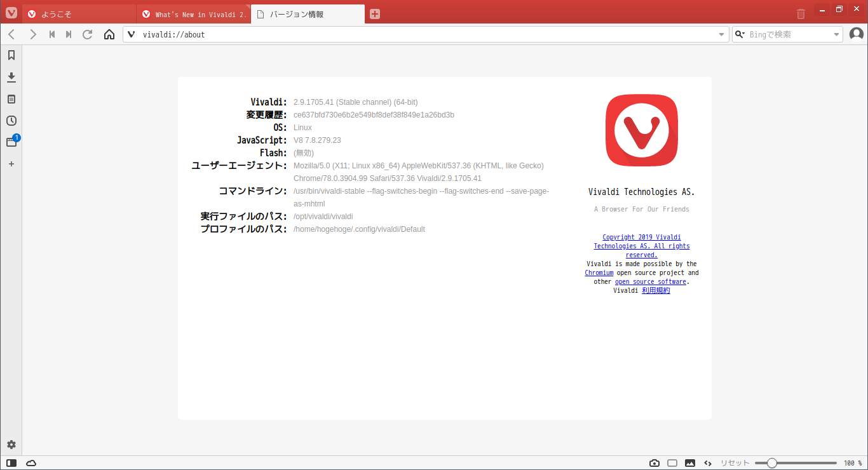The height and width of the screenshot is (470, 868).
Task: Expand the search field history dropdown
Action: click(x=836, y=34)
